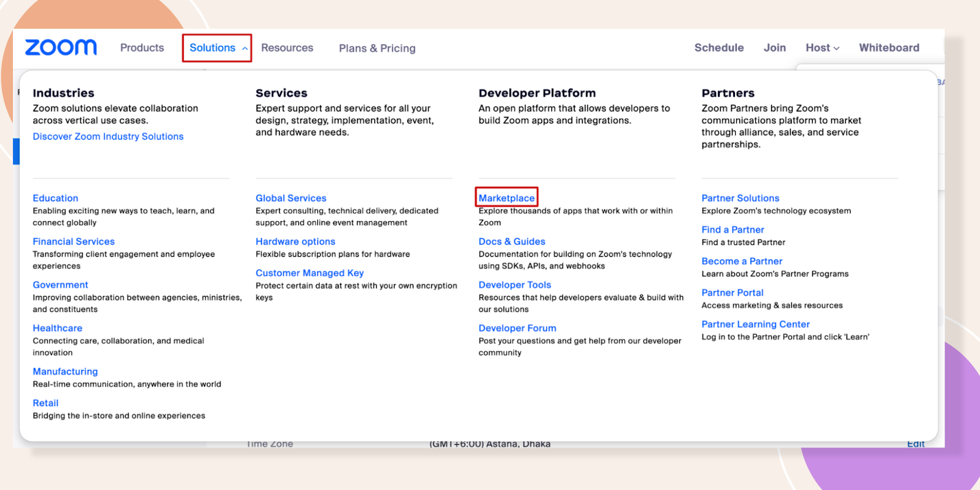
Task: Click 'Find a trusted Partner' description
Action: [744, 243]
